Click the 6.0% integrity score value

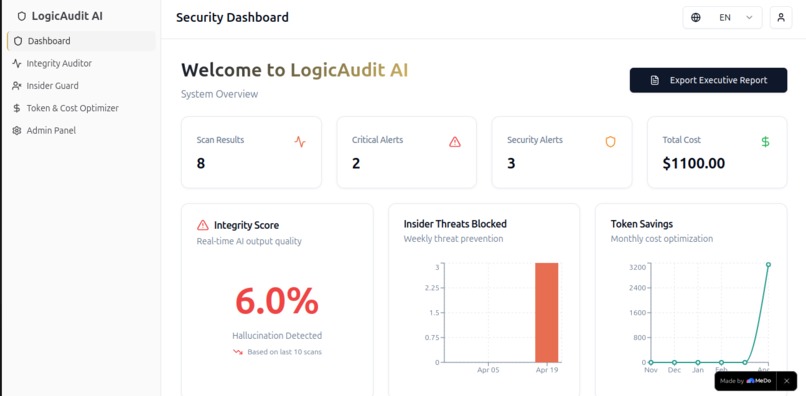(x=277, y=301)
